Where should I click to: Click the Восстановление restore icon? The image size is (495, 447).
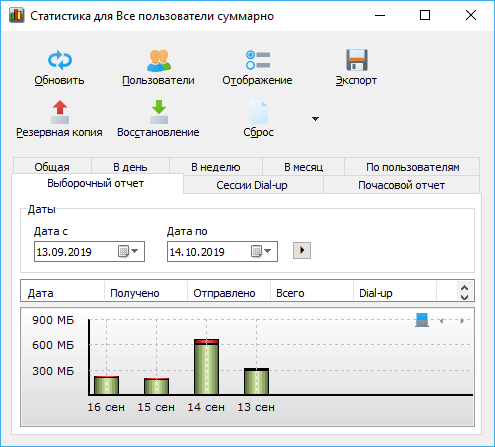(159, 112)
